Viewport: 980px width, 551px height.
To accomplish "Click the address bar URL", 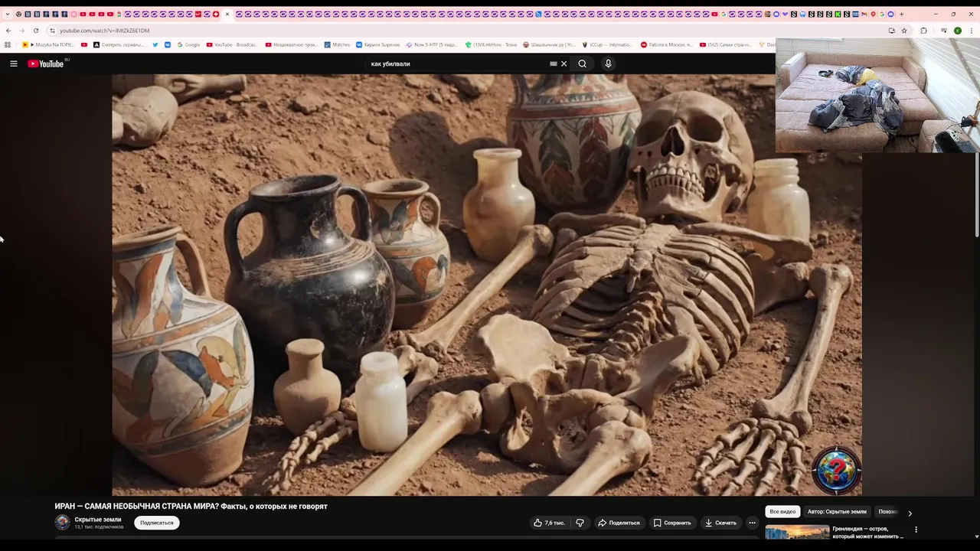I will click(105, 31).
